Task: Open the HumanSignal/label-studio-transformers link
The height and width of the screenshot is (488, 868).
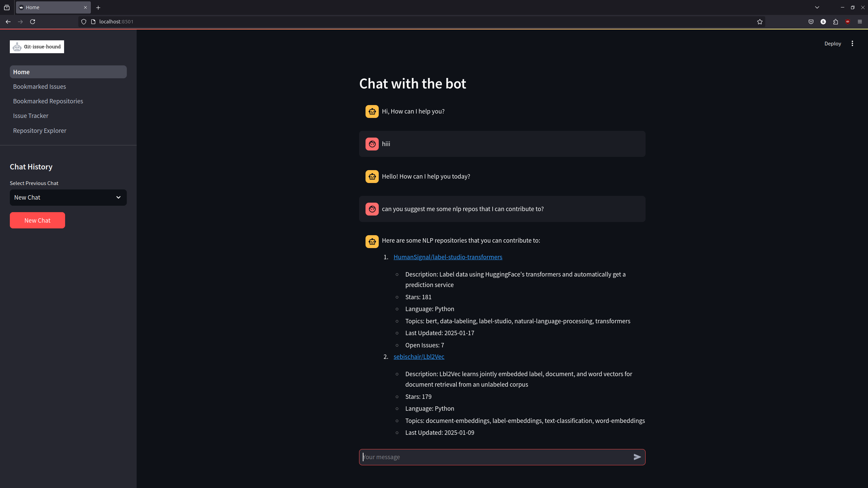Action: point(448,257)
